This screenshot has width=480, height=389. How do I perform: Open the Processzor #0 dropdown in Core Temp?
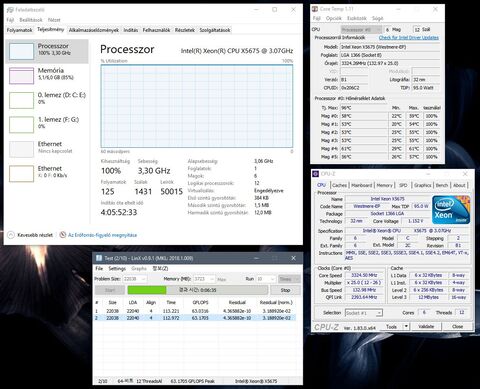(361, 30)
